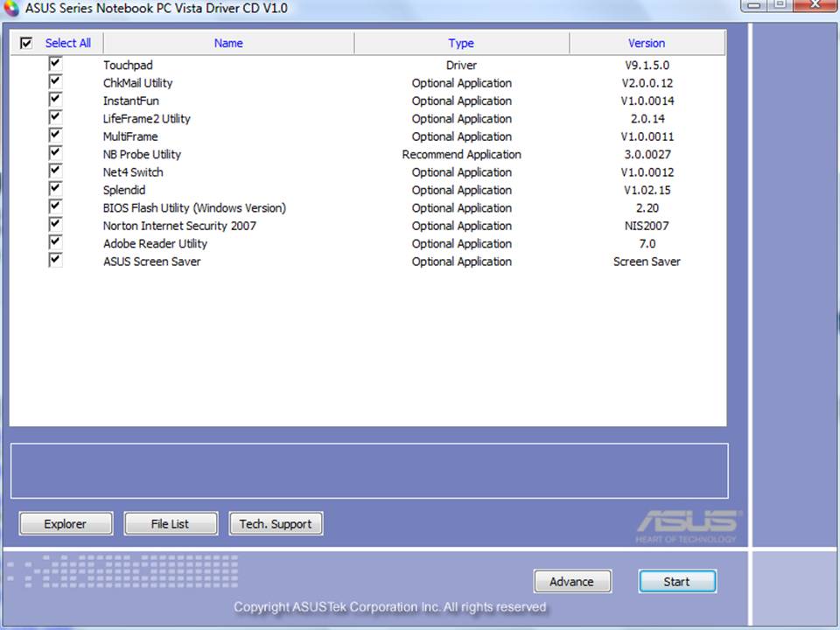Minimize the driver CD window

coord(753,4)
